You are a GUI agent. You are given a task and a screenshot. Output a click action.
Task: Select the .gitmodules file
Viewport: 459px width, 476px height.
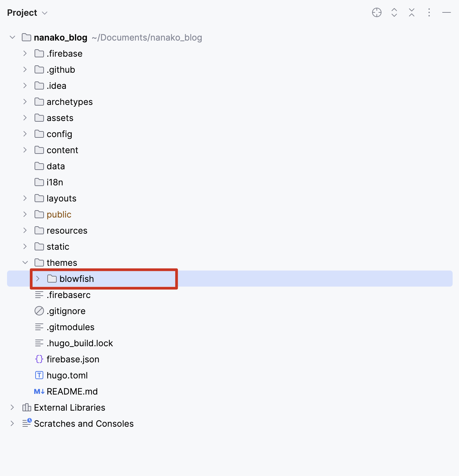70,327
